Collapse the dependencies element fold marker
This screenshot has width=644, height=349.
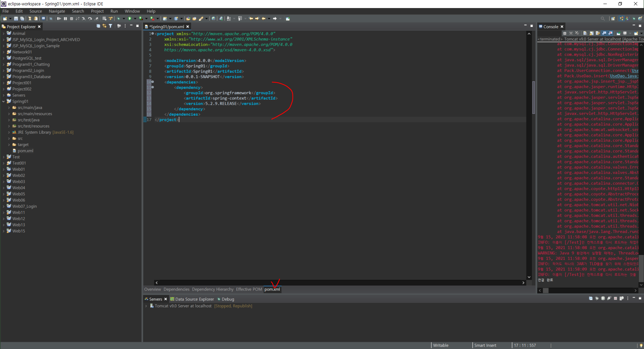tap(153, 82)
